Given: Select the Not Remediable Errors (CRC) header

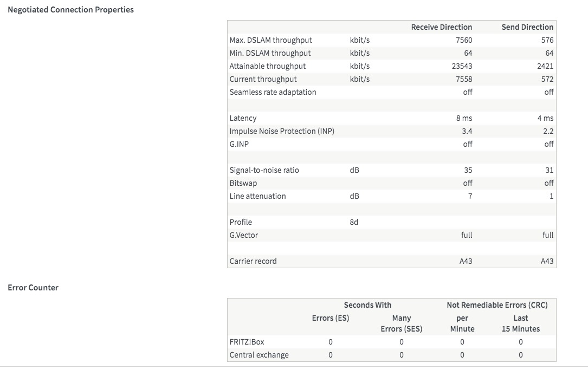Looking at the screenshot, I should 496,305.
